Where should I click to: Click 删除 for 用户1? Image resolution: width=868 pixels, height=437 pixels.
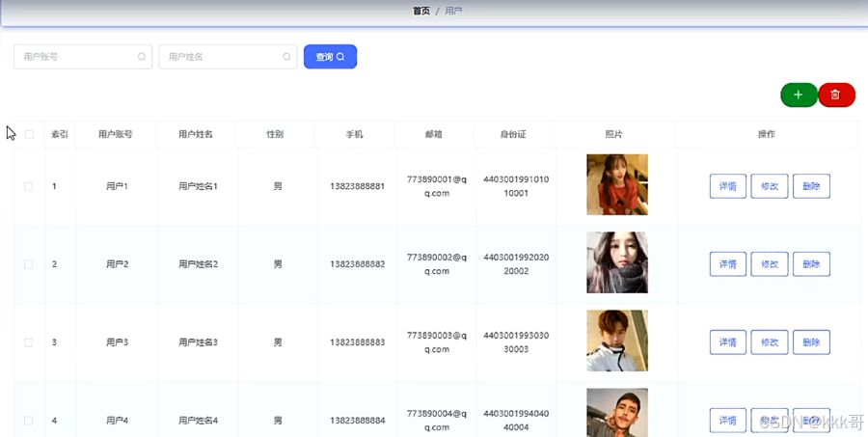[811, 186]
